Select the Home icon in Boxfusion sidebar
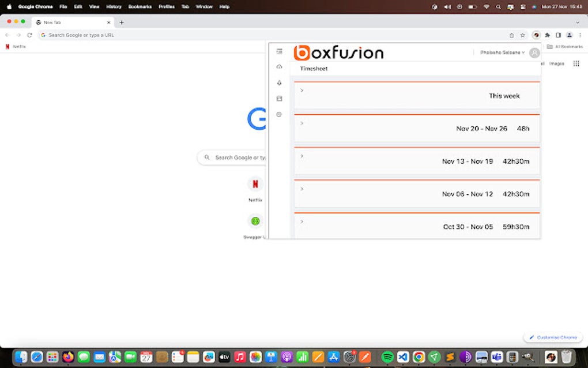This screenshot has width=588, height=368. pyautogui.click(x=279, y=66)
